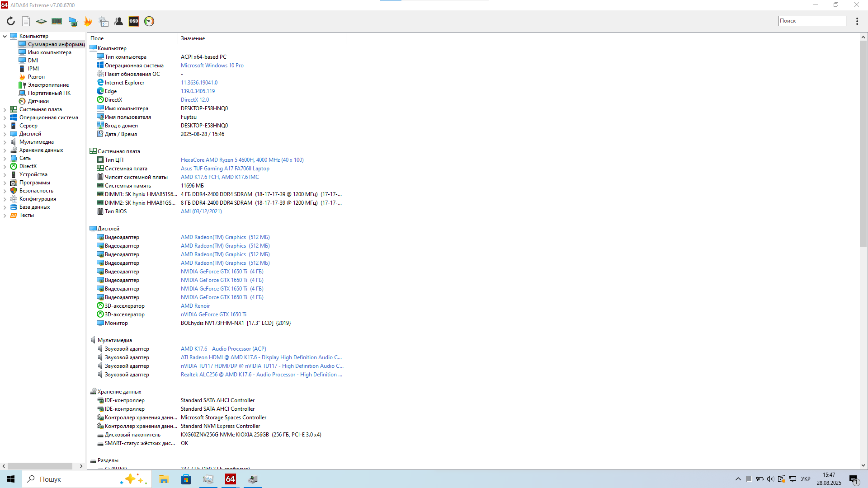Click the gauge sensor panel icon

(x=149, y=21)
